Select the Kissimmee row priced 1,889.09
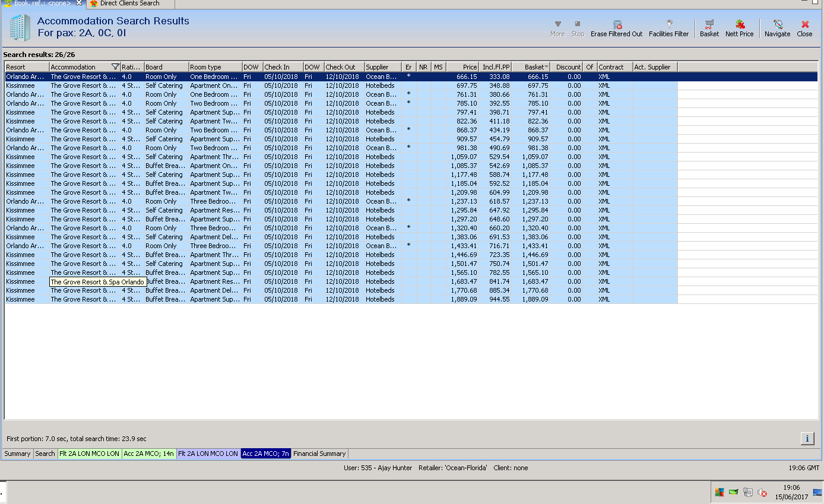The width and height of the screenshot is (824, 504). 237,299
